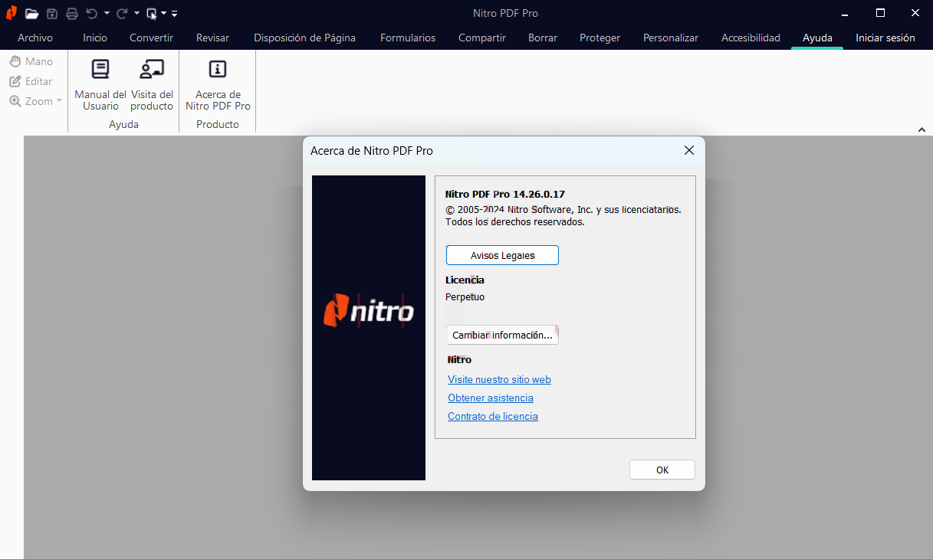
Task: Open the Contrato de licencia link
Action: (x=493, y=416)
